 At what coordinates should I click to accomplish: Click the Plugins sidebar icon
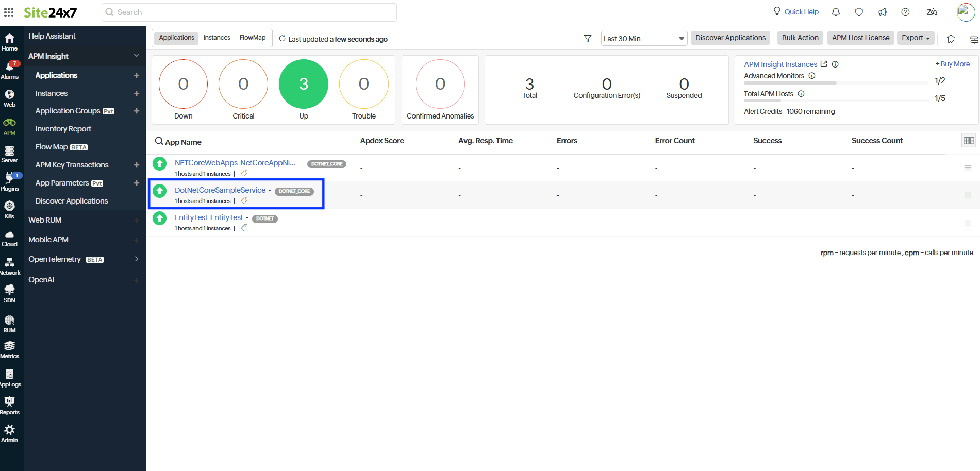[x=10, y=182]
